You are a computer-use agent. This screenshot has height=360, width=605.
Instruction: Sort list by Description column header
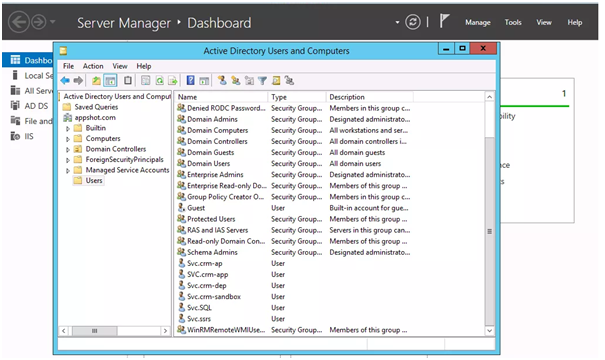370,97
